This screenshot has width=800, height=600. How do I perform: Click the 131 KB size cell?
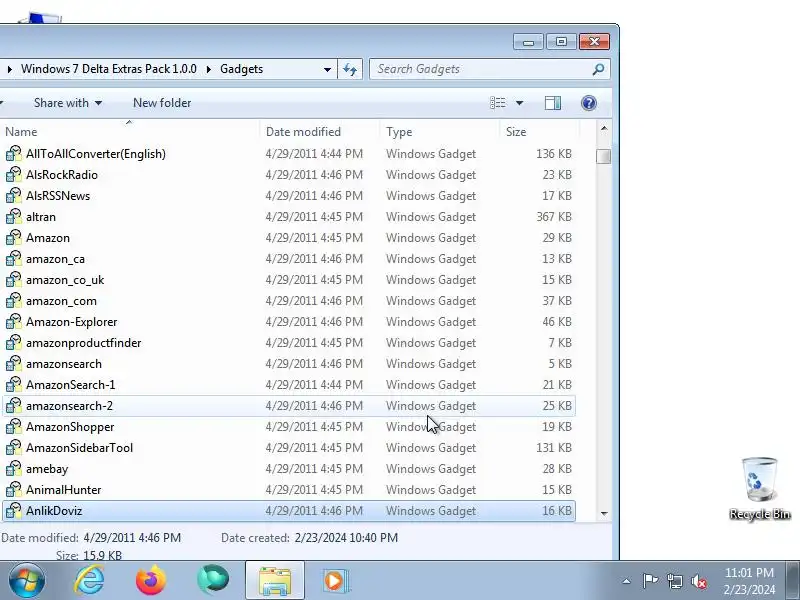(554, 448)
